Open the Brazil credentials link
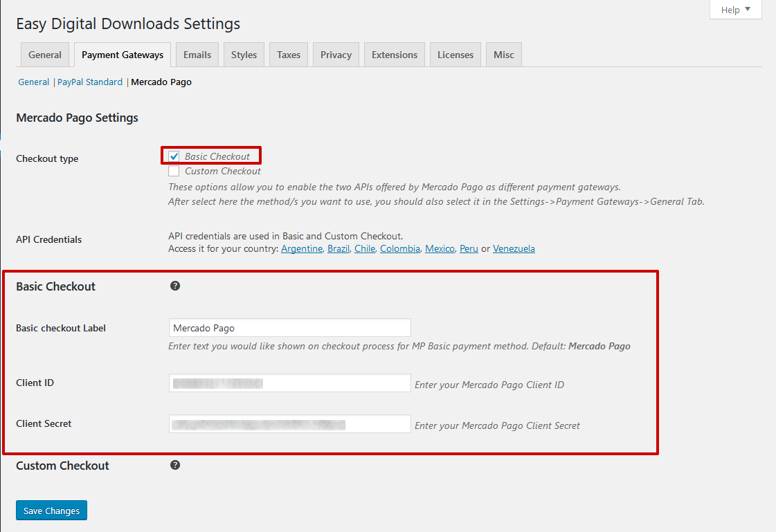The image size is (776, 532). tap(339, 248)
